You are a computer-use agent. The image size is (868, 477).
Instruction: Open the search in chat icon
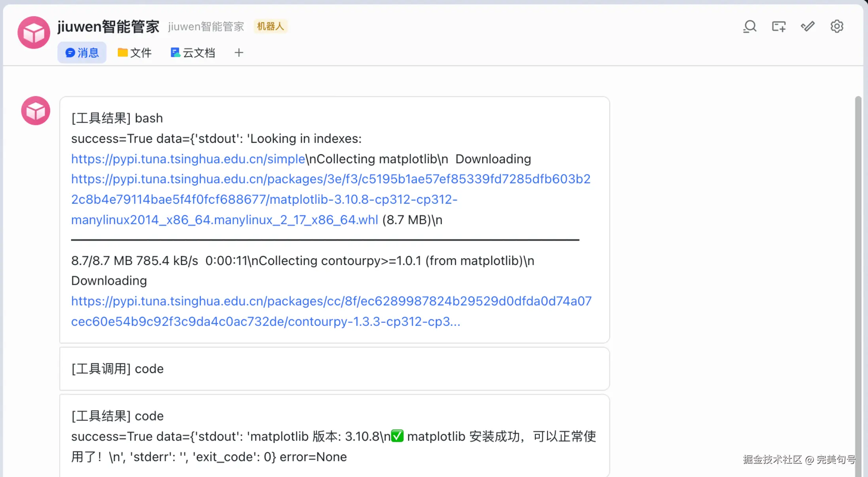pos(750,26)
